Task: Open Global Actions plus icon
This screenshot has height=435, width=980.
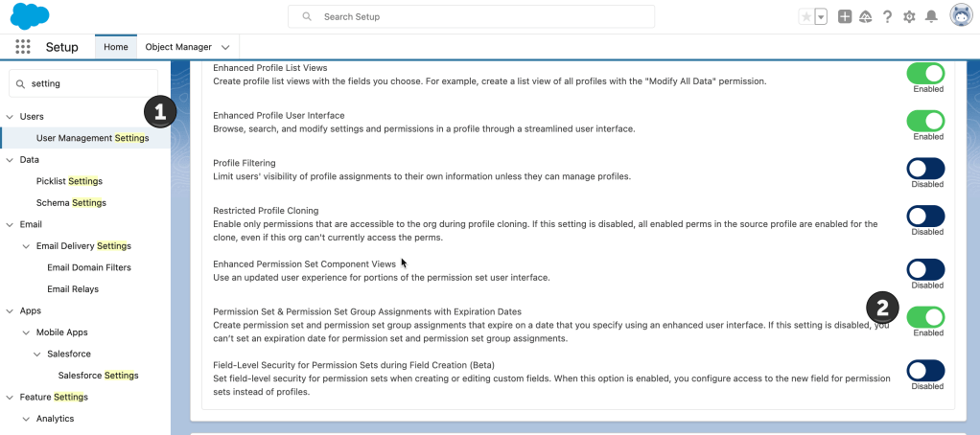Action: (x=845, y=16)
